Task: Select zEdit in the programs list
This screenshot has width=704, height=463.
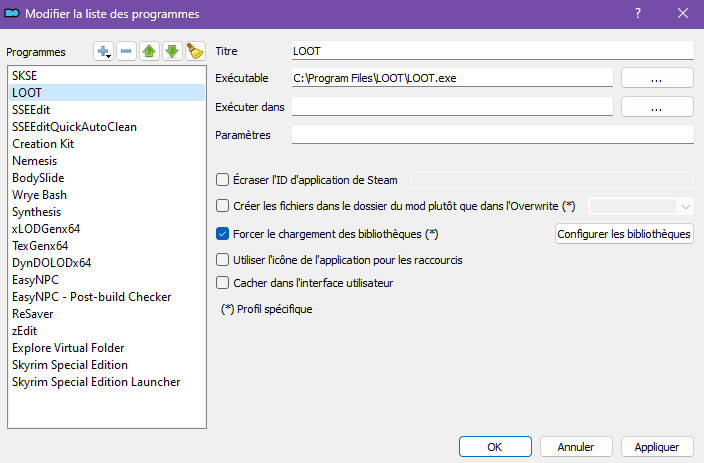Action: point(107,331)
